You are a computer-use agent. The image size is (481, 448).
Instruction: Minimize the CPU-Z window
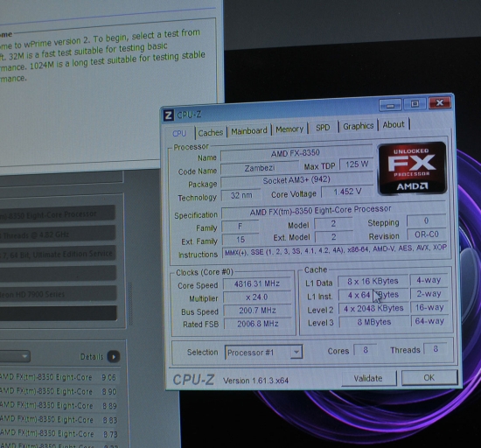click(x=390, y=105)
